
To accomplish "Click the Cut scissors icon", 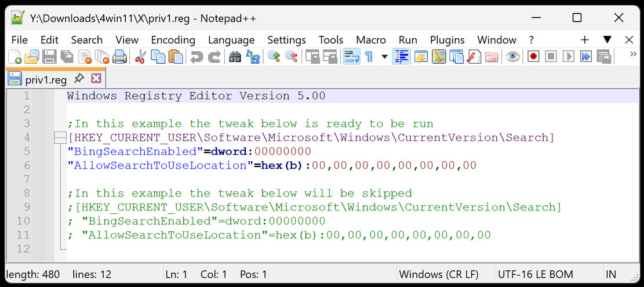I will click(x=140, y=57).
